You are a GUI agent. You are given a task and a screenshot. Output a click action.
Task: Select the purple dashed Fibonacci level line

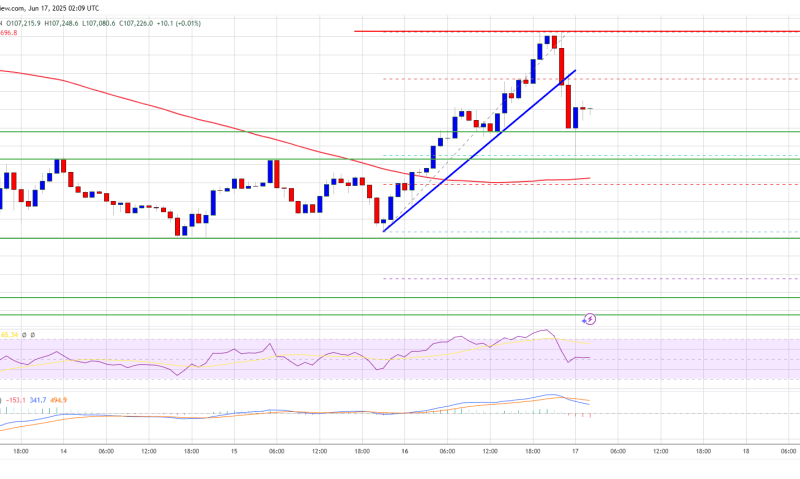click(591, 279)
